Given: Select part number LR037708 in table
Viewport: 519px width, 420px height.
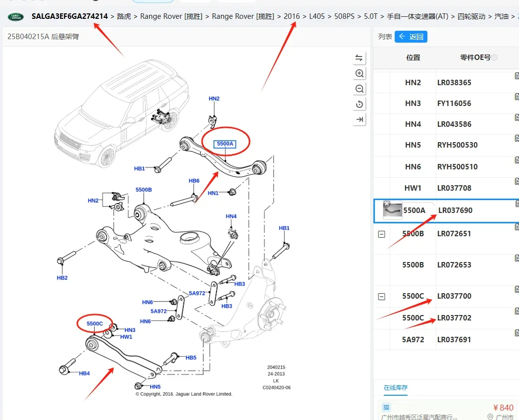Looking at the screenshot, I should point(454,188).
